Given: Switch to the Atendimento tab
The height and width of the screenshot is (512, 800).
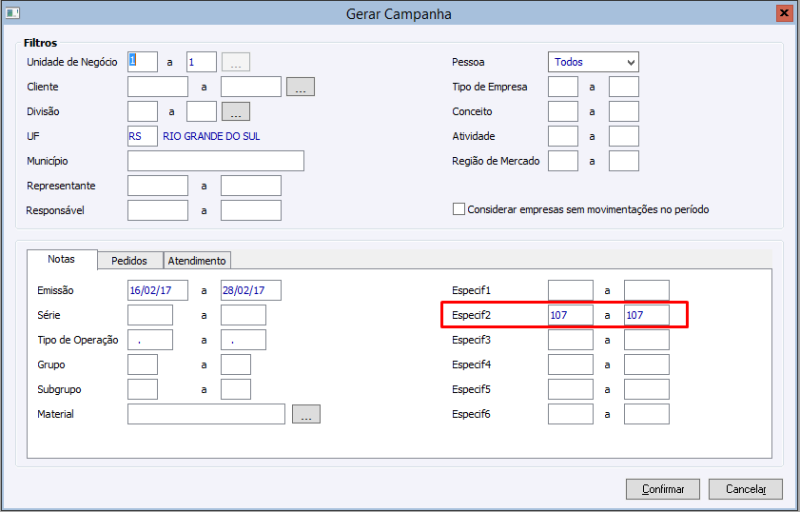Looking at the screenshot, I should pos(197,261).
